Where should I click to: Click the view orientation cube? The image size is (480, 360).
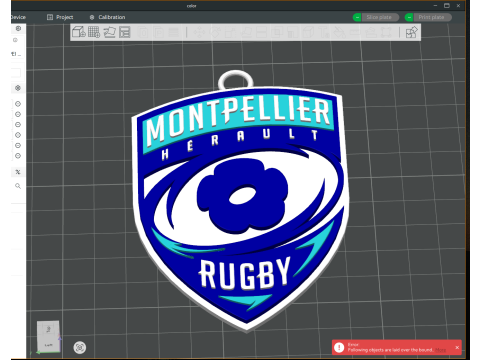[x=49, y=336]
